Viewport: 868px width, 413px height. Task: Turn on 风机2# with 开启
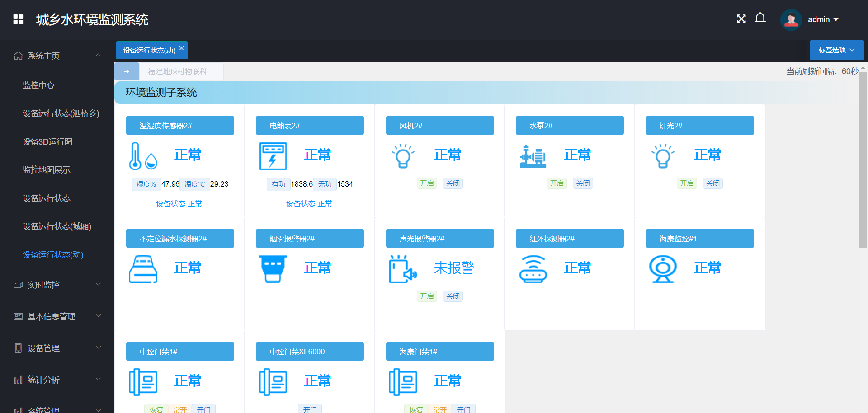427,183
